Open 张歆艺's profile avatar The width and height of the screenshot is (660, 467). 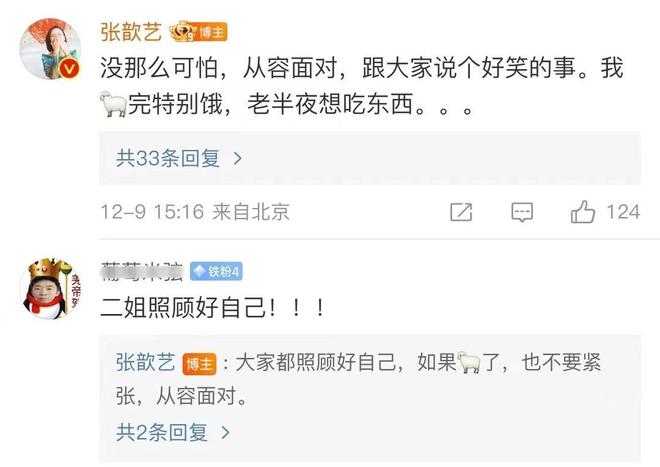tap(51, 49)
